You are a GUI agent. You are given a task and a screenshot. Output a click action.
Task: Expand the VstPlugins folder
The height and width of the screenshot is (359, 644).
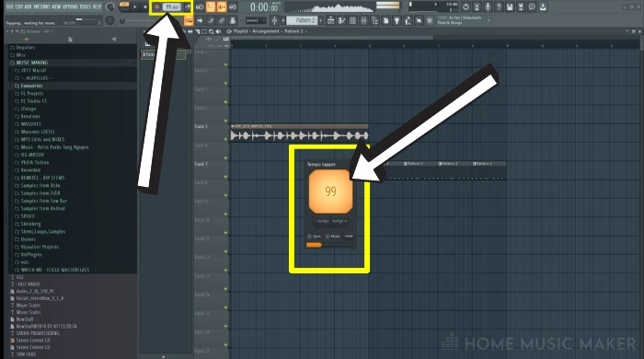click(x=31, y=255)
